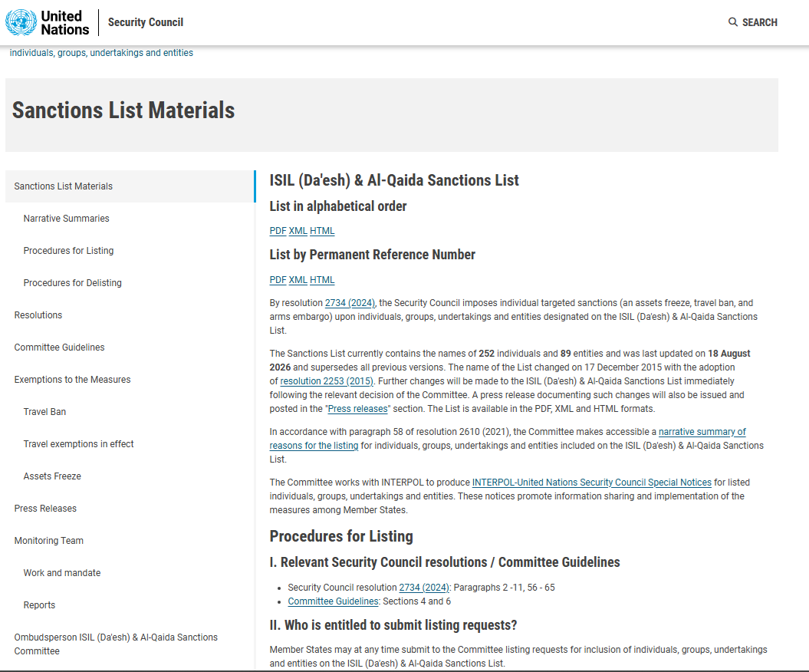Follow the "Press releases" inline link

click(357, 409)
